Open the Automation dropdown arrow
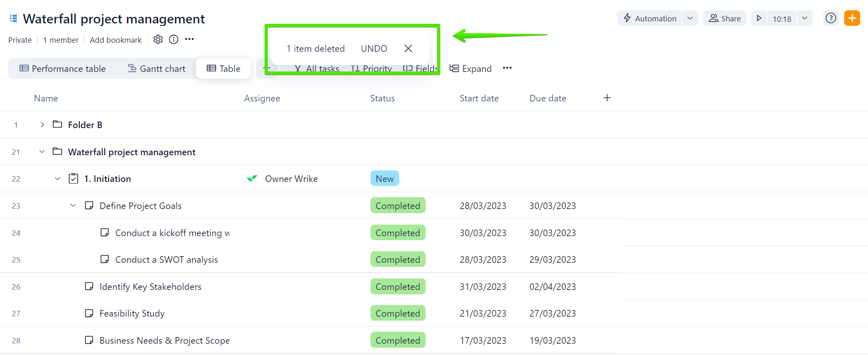 tap(690, 18)
